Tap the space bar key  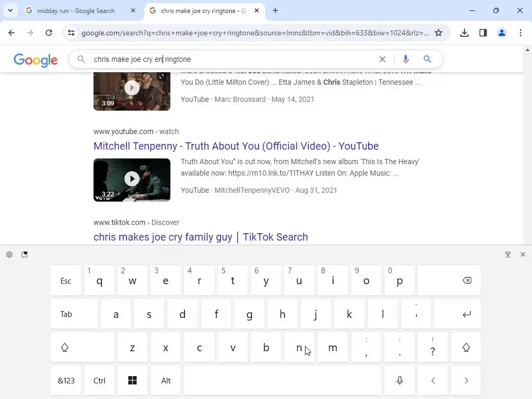click(x=283, y=380)
